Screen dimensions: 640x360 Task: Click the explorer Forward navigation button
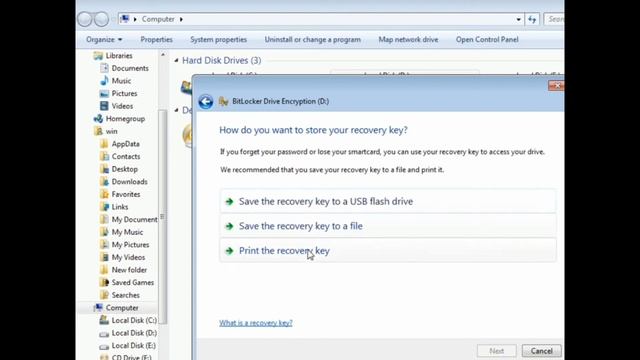click(x=102, y=19)
